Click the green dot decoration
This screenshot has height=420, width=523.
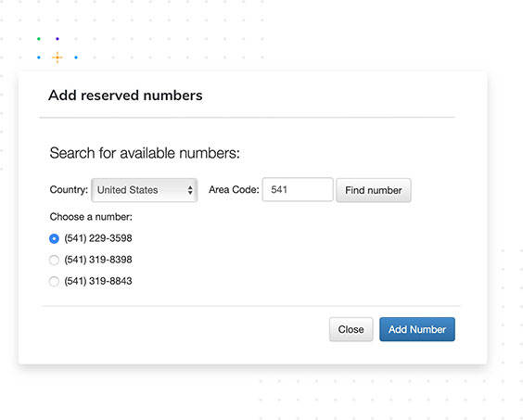(x=39, y=39)
